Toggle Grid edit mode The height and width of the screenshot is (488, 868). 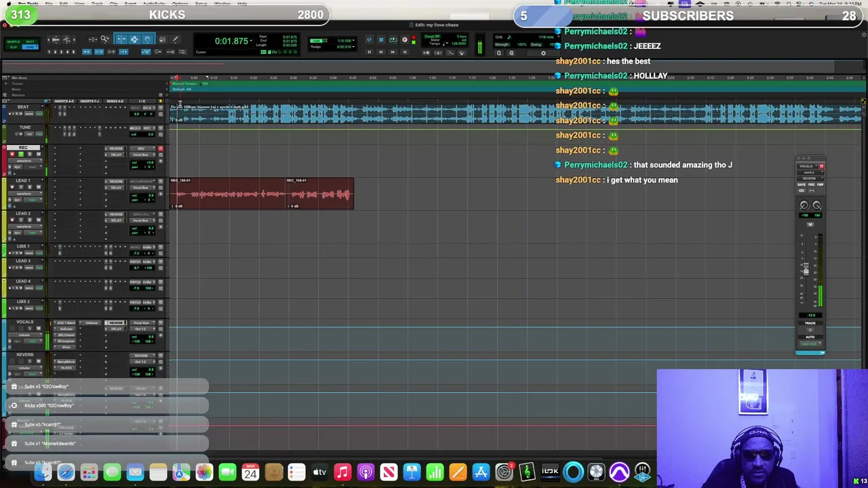(x=30, y=47)
